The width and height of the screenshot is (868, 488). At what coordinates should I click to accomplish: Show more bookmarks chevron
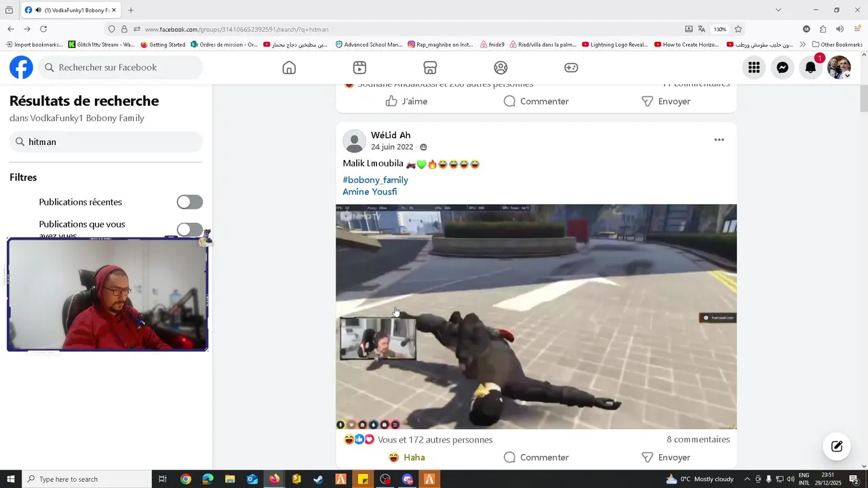coord(802,45)
